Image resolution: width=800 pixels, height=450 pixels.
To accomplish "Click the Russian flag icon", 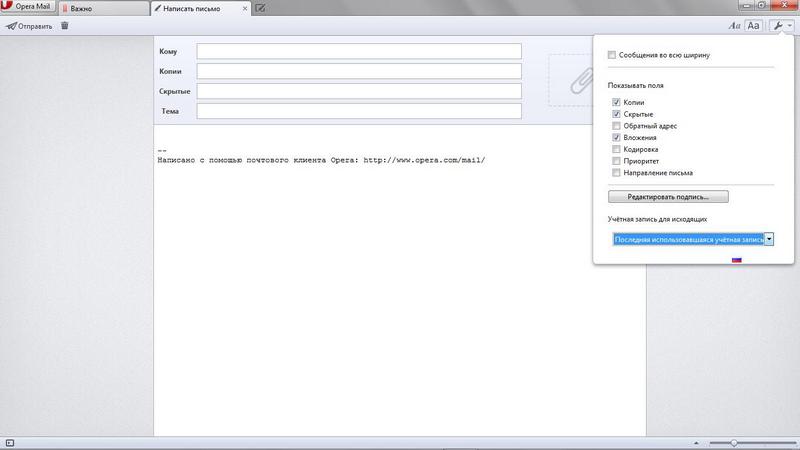I will click(x=736, y=260).
